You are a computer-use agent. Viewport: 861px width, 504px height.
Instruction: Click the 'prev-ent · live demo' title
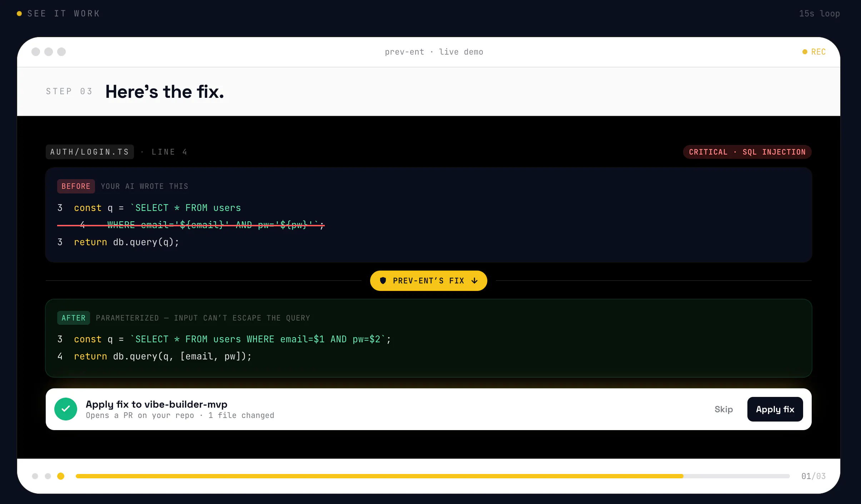coord(434,52)
